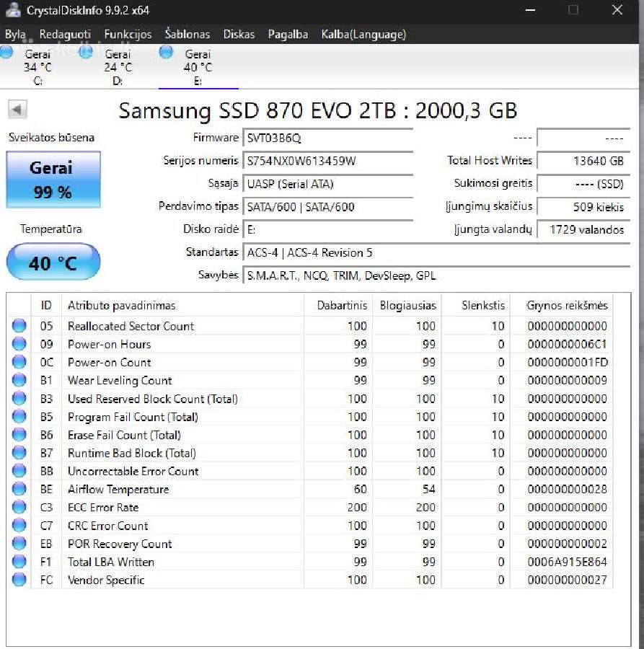Click raw value 000000000028
This screenshot has height=649, width=644.
(567, 489)
